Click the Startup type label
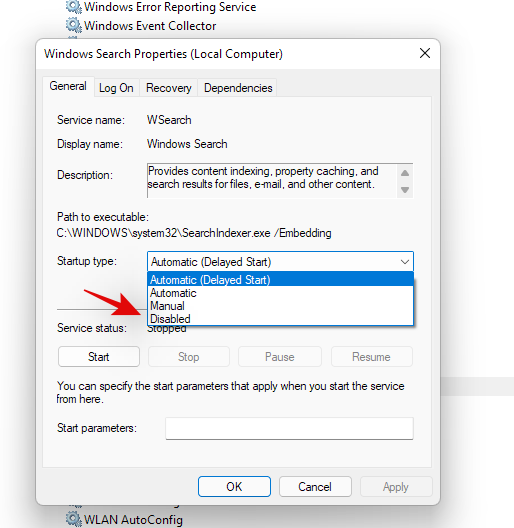The height and width of the screenshot is (528, 514). pyautogui.click(x=87, y=261)
